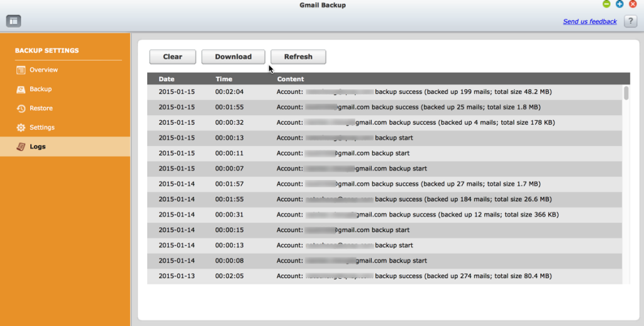
Task: Sort logs by the Date column header
Action: pyautogui.click(x=167, y=79)
